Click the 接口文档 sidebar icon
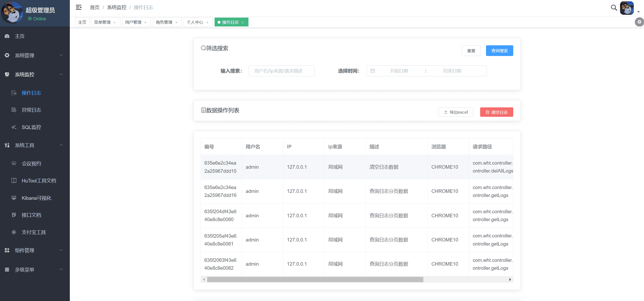This screenshot has height=301, width=644. [x=14, y=215]
